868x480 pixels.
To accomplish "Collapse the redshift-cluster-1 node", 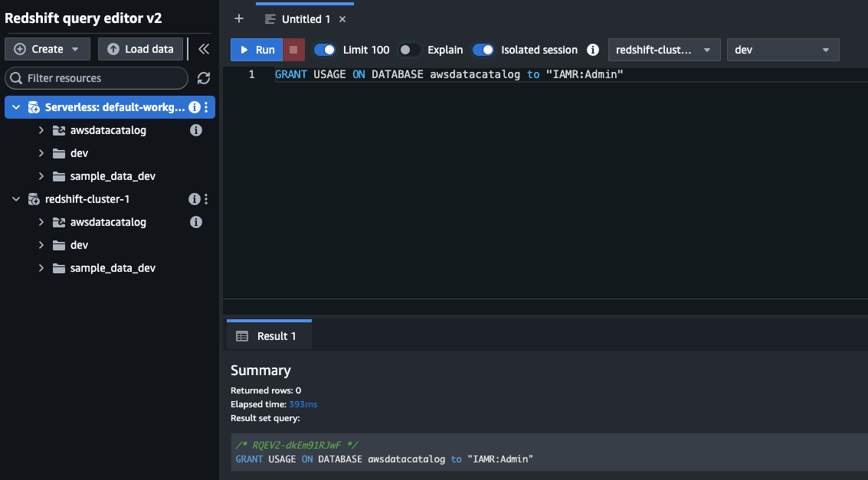I will [16, 199].
